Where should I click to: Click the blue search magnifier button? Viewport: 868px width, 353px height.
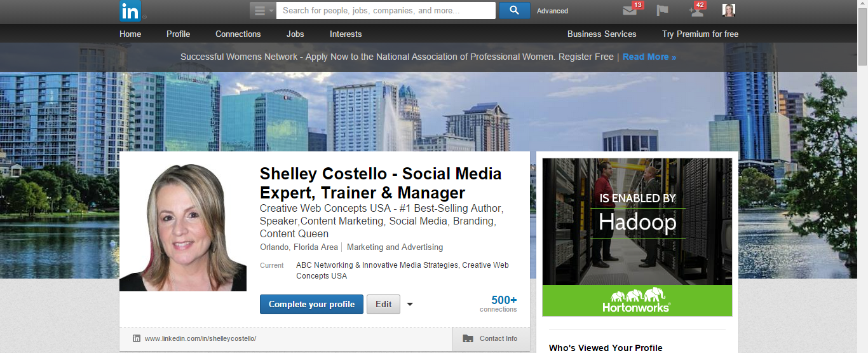[x=514, y=11]
